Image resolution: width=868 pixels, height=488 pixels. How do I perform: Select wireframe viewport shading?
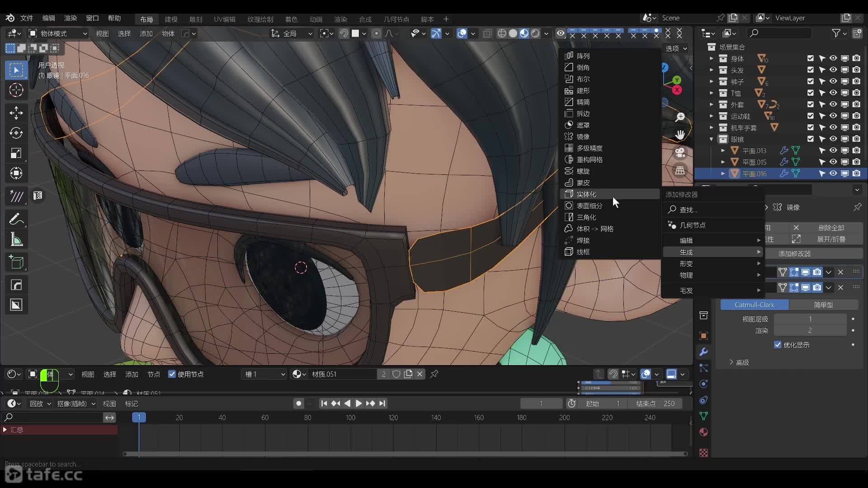(502, 33)
